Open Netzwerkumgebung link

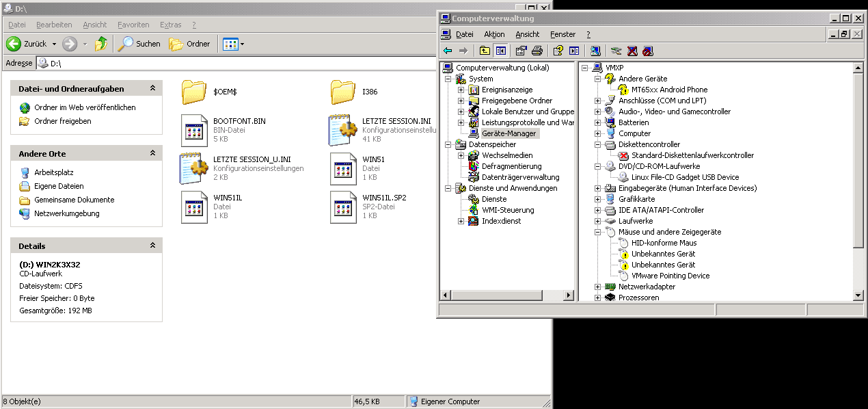(67, 213)
